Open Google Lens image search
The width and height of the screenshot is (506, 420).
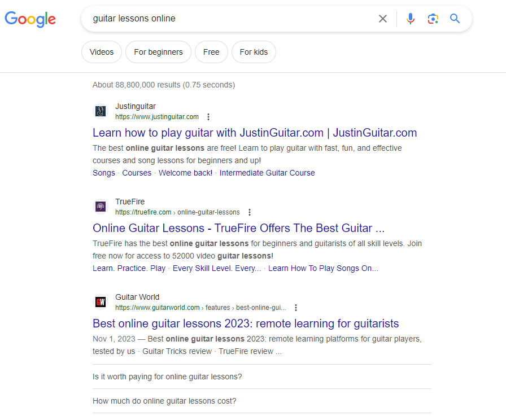[x=433, y=19]
